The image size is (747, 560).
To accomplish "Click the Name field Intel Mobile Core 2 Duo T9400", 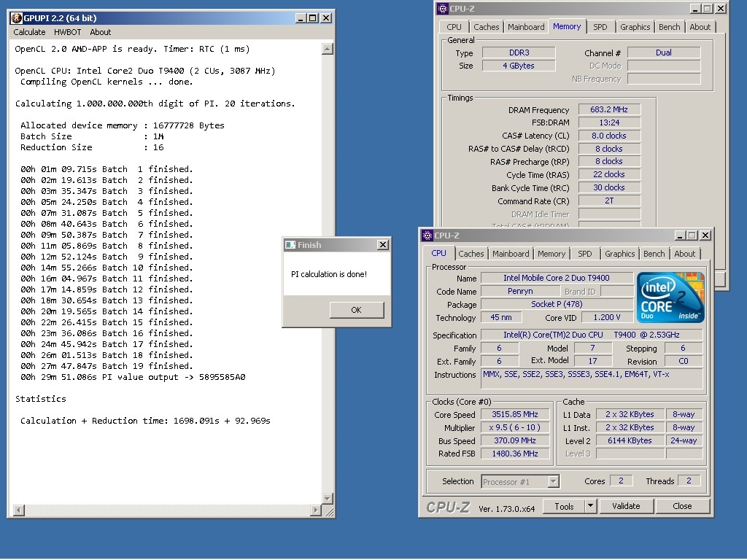I will coord(557,278).
